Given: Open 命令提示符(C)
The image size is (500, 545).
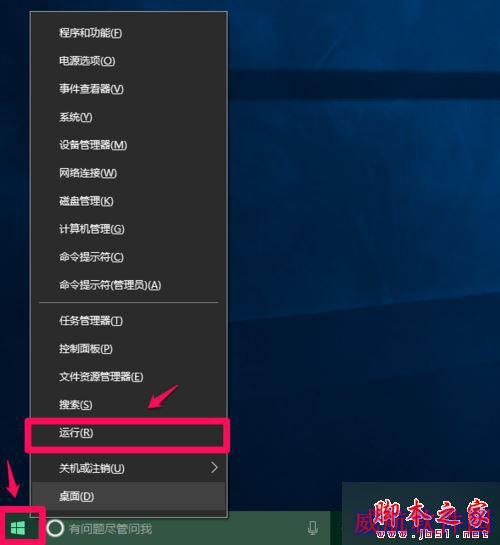Looking at the screenshot, I should pos(129,257).
